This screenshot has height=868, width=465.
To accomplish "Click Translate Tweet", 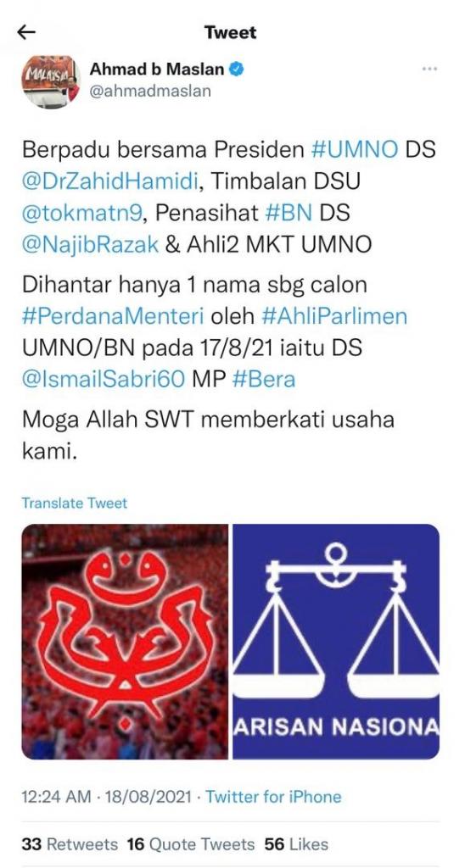I will pyautogui.click(x=75, y=504).
